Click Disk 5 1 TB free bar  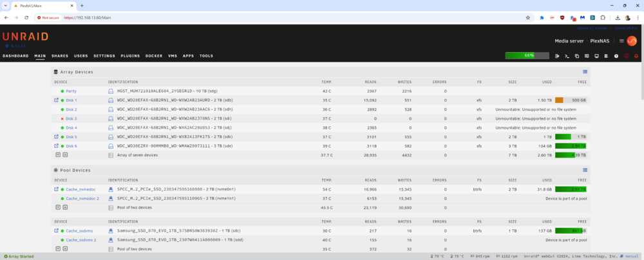(x=571, y=137)
